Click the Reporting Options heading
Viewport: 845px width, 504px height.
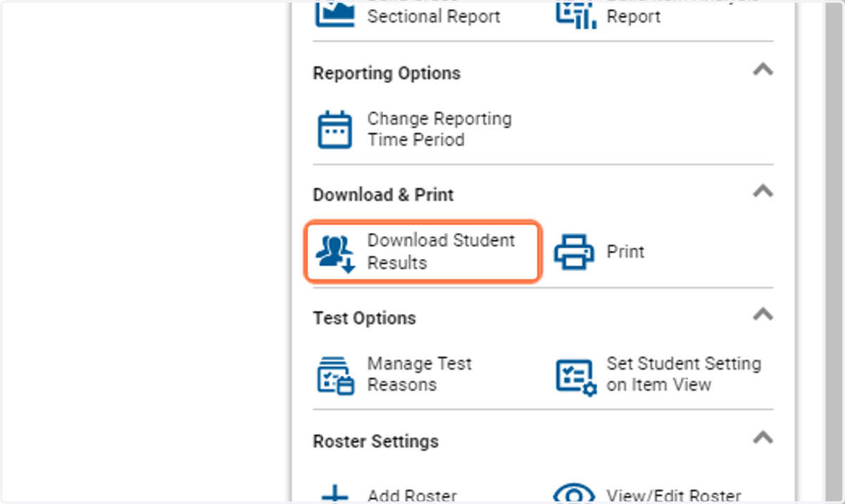(x=387, y=73)
